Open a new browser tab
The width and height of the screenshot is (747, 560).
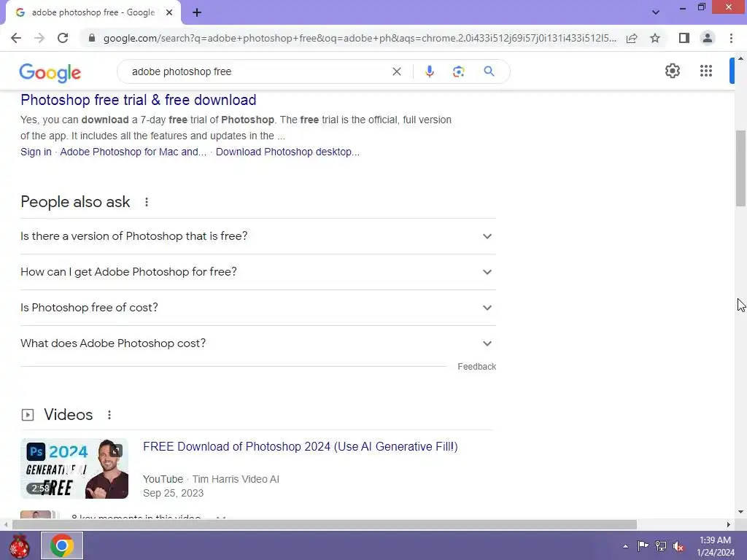(197, 12)
